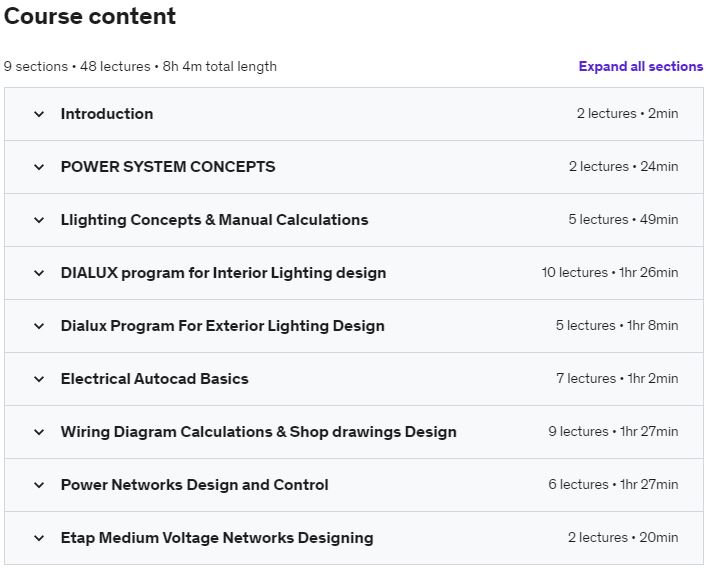The image size is (707, 569).
Task: Open Power Networks Design and Control title
Action: (x=194, y=485)
